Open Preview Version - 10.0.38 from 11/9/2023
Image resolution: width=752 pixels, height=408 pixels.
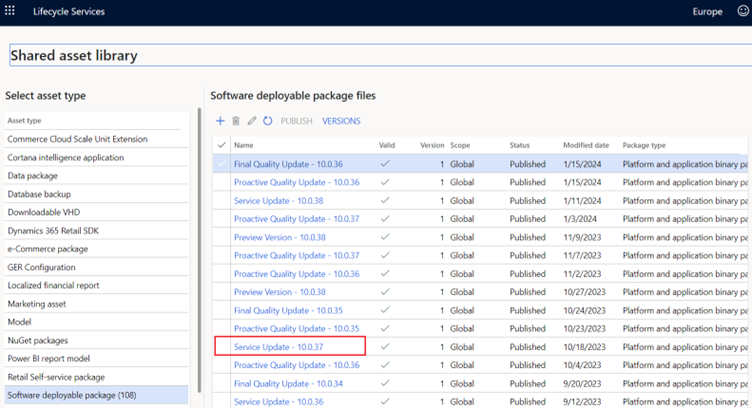tap(282, 238)
